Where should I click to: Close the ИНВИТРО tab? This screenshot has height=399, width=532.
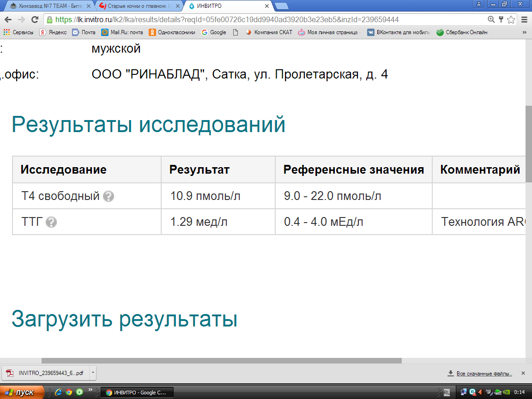pos(266,6)
